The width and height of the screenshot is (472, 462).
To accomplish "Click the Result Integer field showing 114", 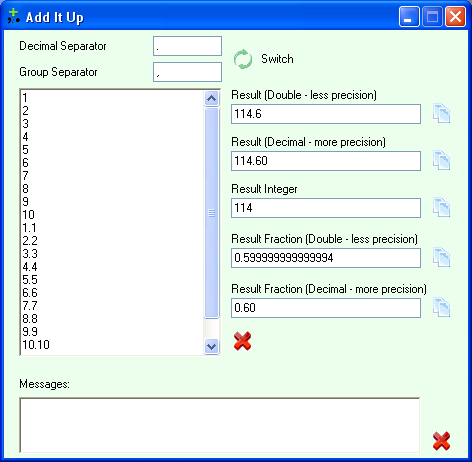I will (326, 208).
